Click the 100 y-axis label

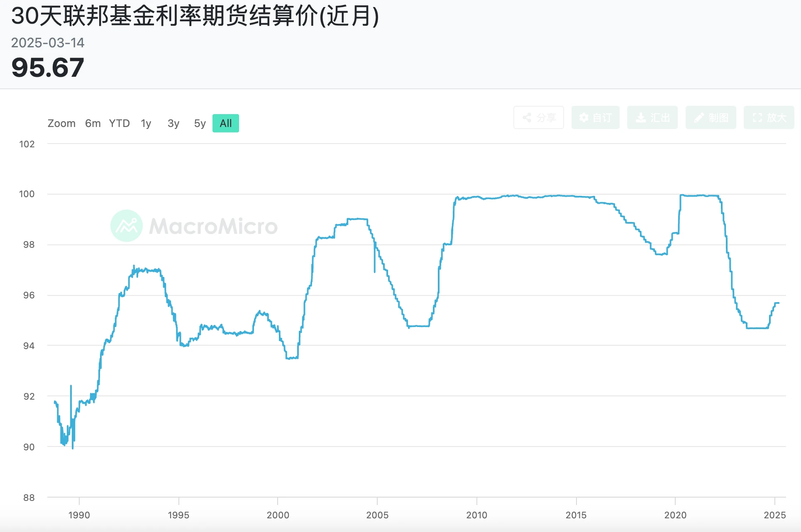(27, 194)
